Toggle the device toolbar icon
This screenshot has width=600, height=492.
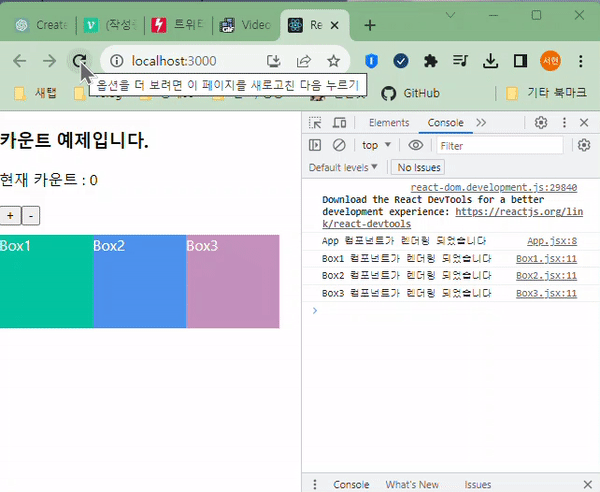click(339, 123)
